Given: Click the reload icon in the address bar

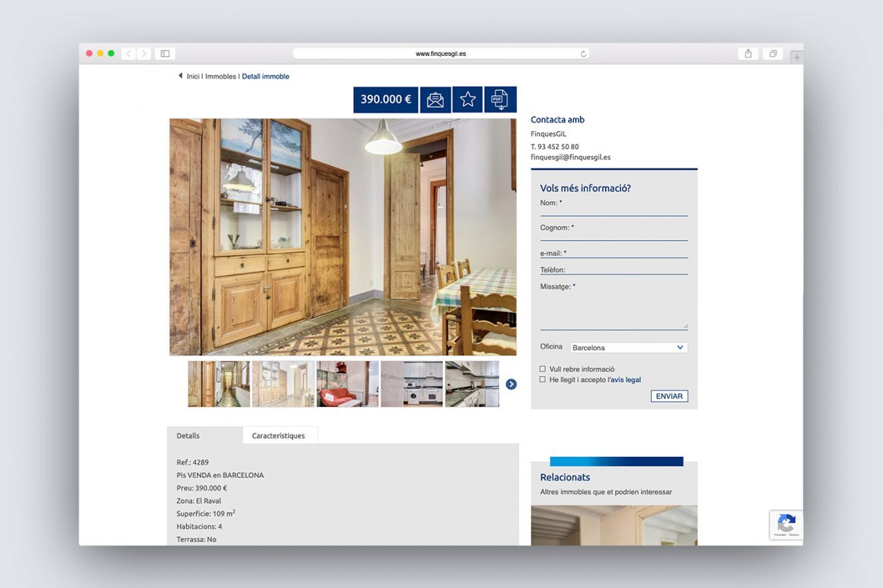Looking at the screenshot, I should [583, 53].
